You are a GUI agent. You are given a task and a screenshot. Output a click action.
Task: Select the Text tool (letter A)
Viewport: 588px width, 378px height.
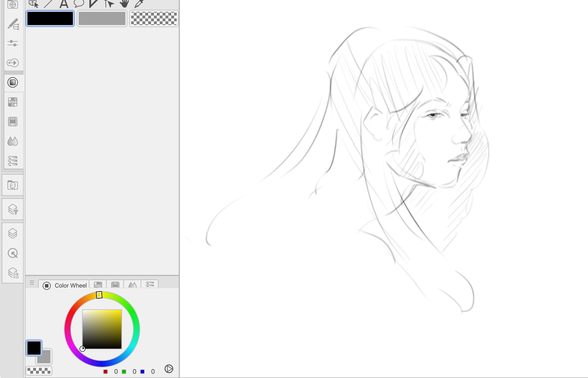[x=64, y=4]
